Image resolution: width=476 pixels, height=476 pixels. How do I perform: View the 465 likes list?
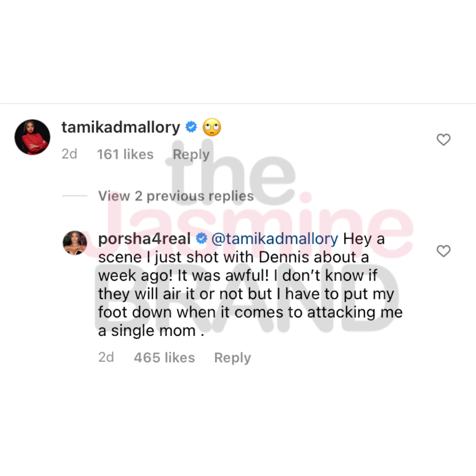tap(164, 357)
